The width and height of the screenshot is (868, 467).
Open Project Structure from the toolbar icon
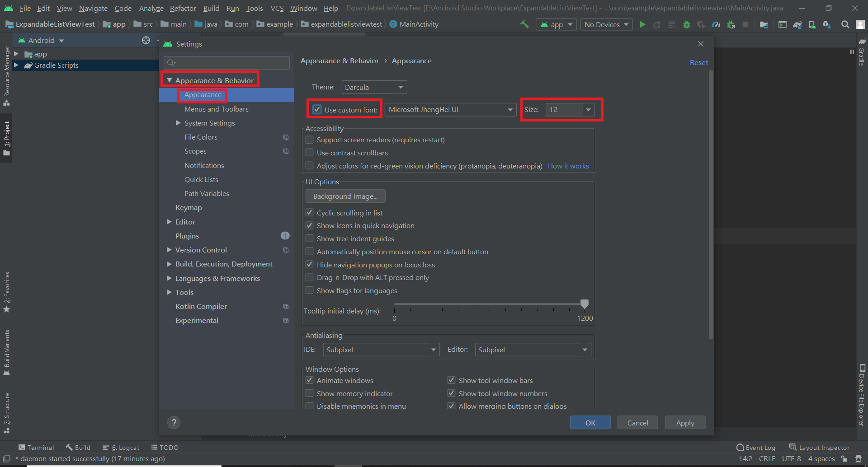pyautogui.click(x=764, y=24)
